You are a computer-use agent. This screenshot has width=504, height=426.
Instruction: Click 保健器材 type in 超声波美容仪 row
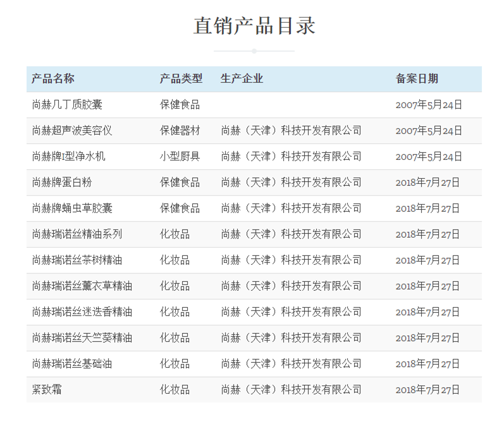[180, 131]
